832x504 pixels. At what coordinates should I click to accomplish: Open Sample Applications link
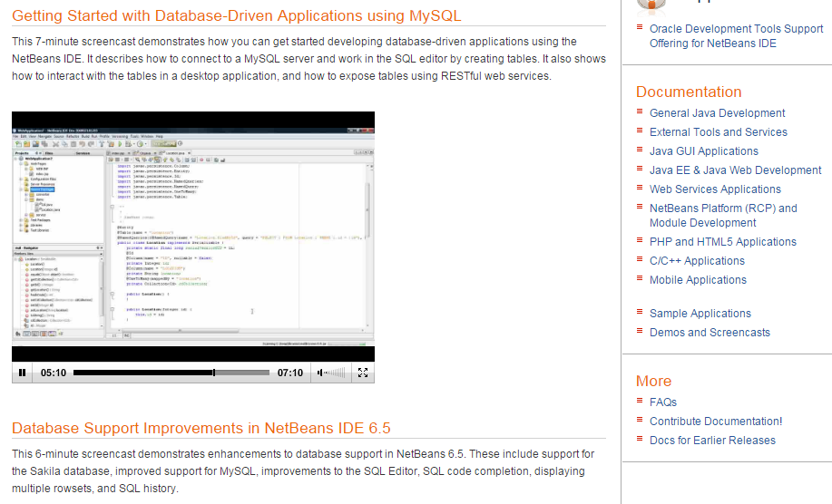(700, 314)
